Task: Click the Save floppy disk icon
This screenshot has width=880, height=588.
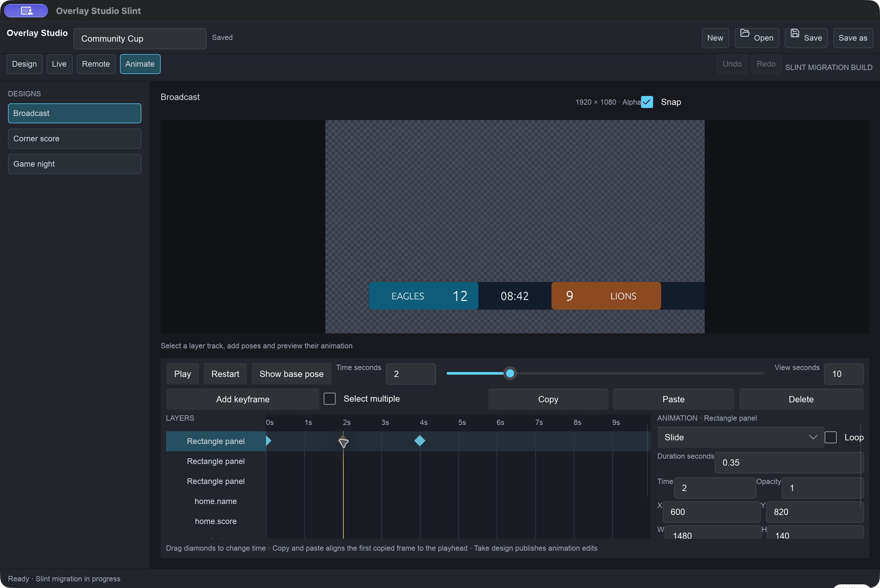Action: click(795, 33)
